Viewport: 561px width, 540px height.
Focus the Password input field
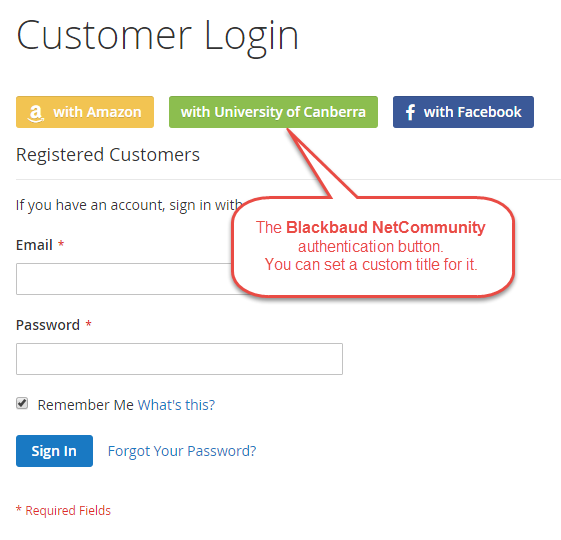pos(179,359)
